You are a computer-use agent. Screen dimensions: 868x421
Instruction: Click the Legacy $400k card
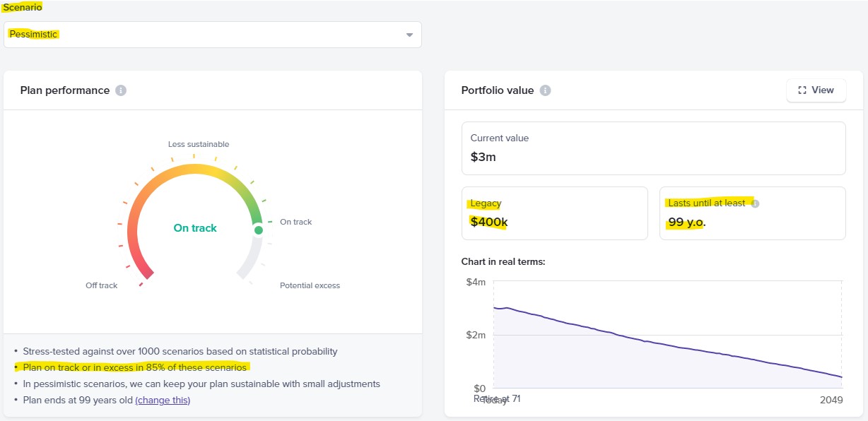coord(554,213)
